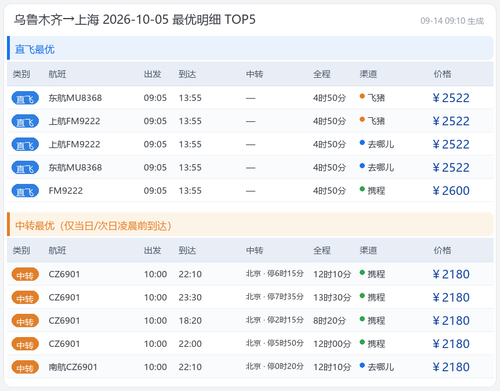Select the 直飞最优 section header

pyautogui.click(x=250, y=48)
